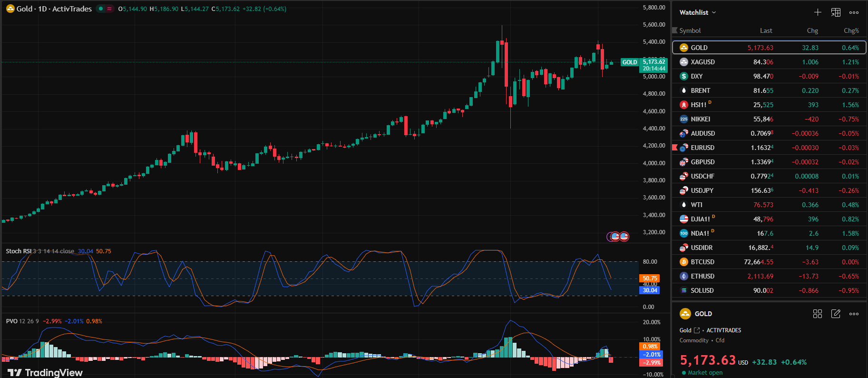Select XAGUSD in the watchlist
This screenshot has width=868, height=378.
[x=702, y=62]
